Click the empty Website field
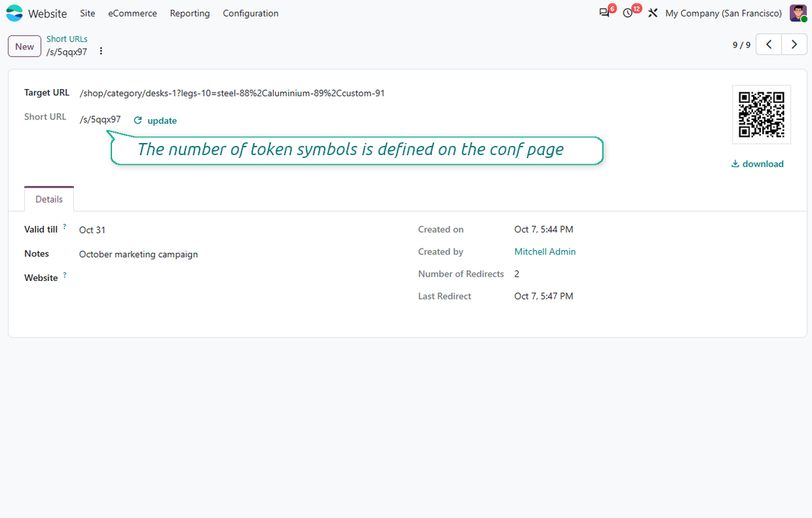The width and height of the screenshot is (812, 518). 233,278
